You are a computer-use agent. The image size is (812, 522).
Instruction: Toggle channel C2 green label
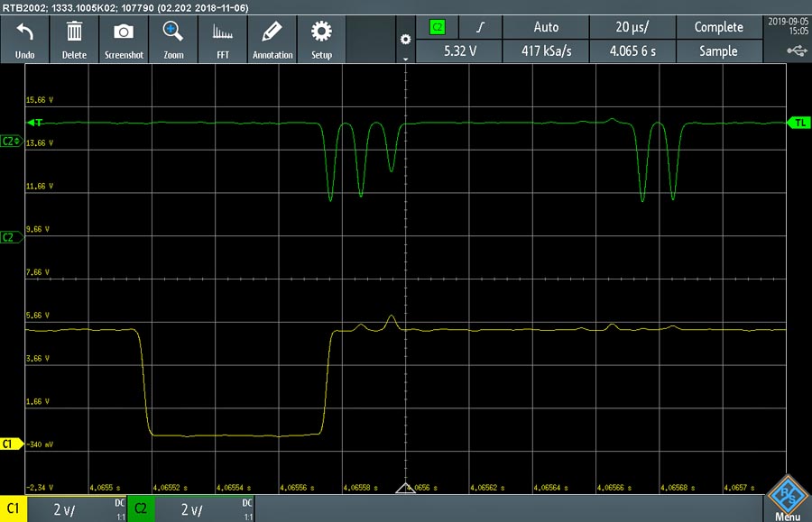click(141, 508)
